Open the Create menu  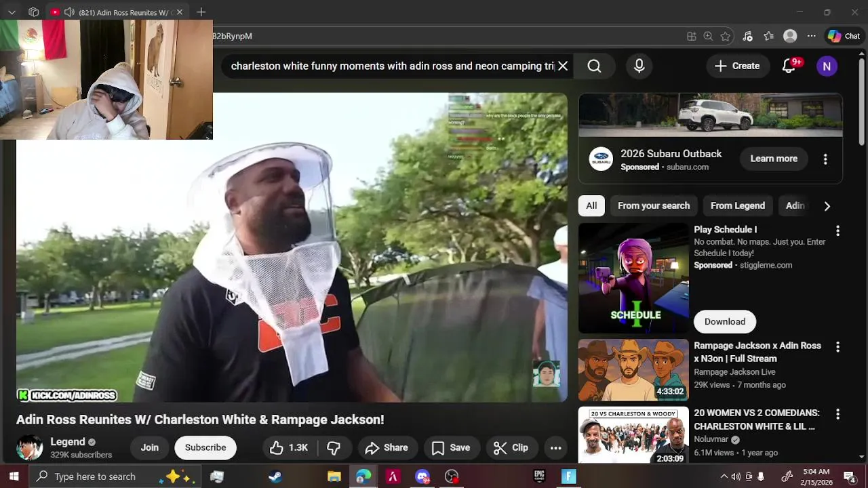pyautogui.click(x=737, y=66)
